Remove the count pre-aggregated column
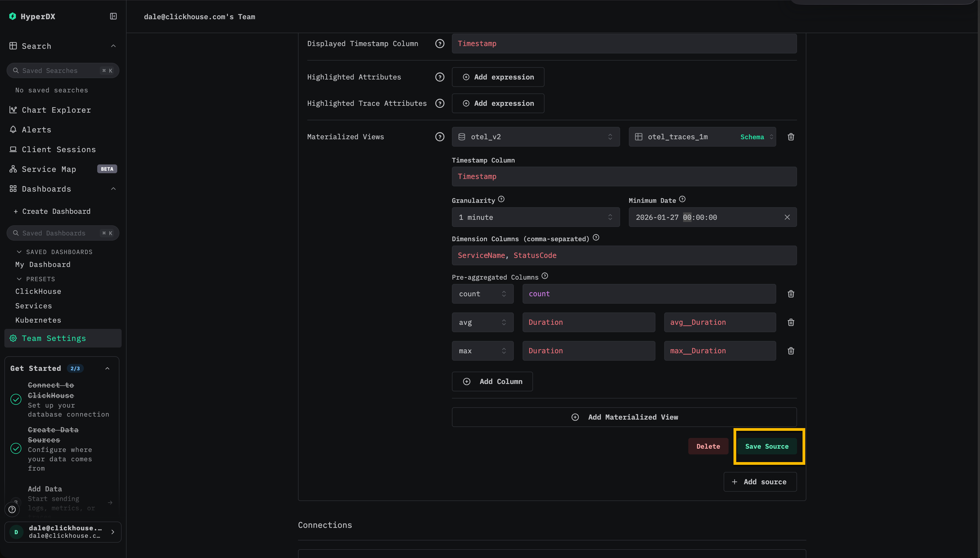 pos(791,294)
